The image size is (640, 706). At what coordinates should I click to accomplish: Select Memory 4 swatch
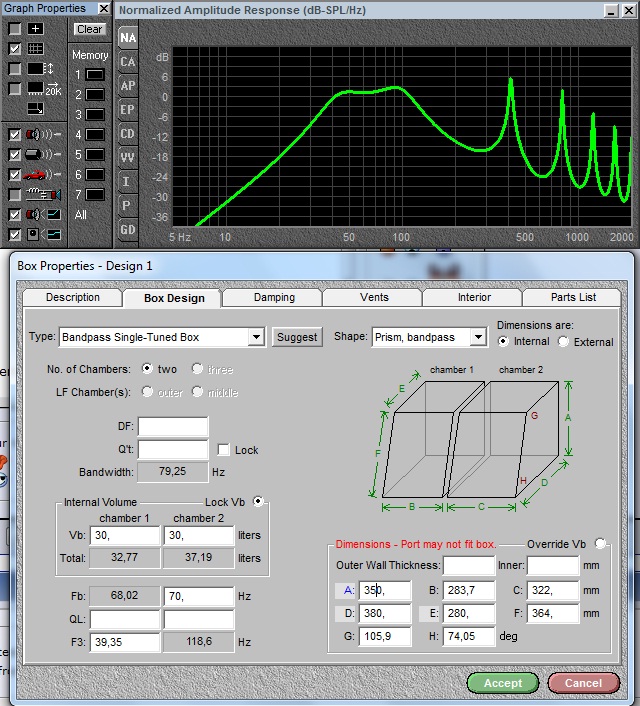coord(95,135)
